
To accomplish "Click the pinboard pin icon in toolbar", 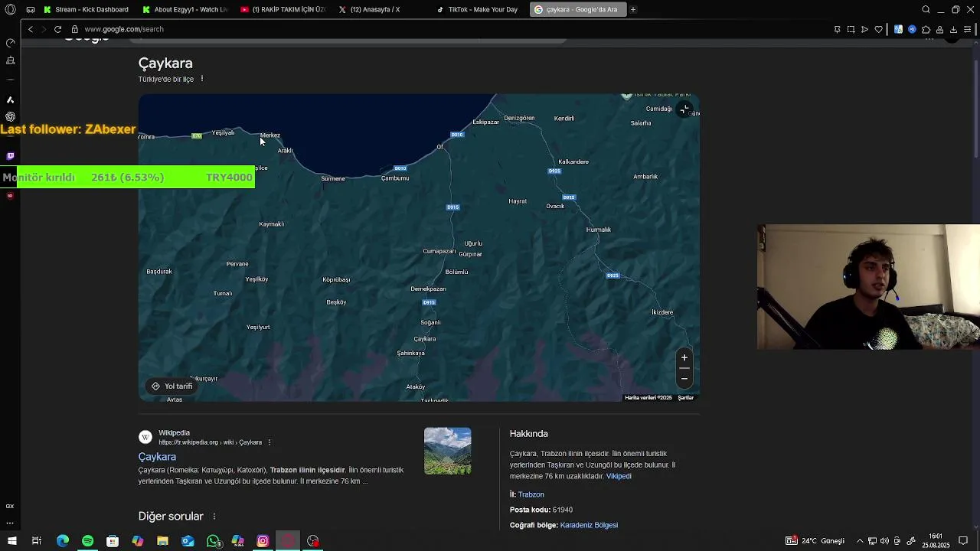I will 837,29.
